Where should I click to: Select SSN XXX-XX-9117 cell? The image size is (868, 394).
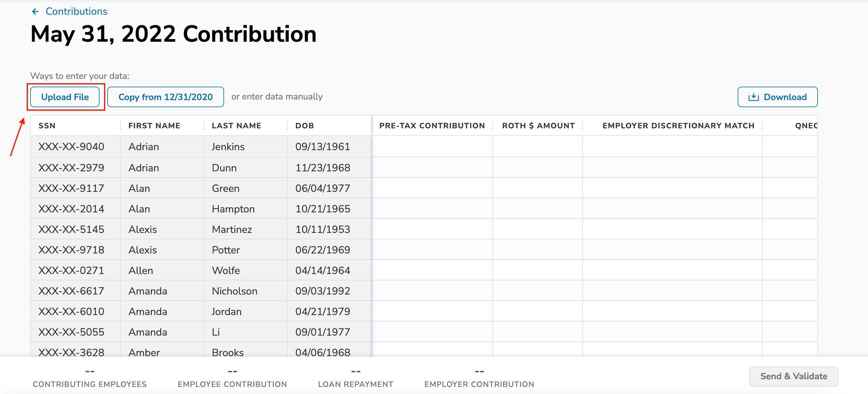(x=75, y=188)
